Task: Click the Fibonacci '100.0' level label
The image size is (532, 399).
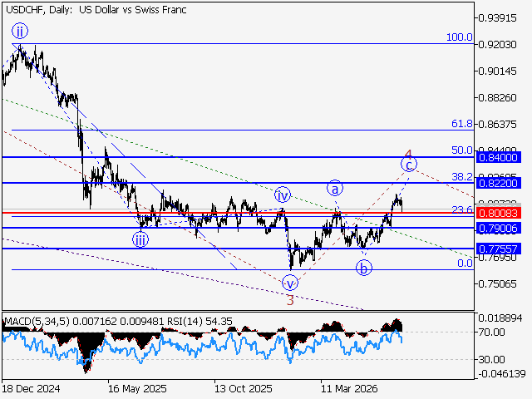Action: click(x=459, y=37)
